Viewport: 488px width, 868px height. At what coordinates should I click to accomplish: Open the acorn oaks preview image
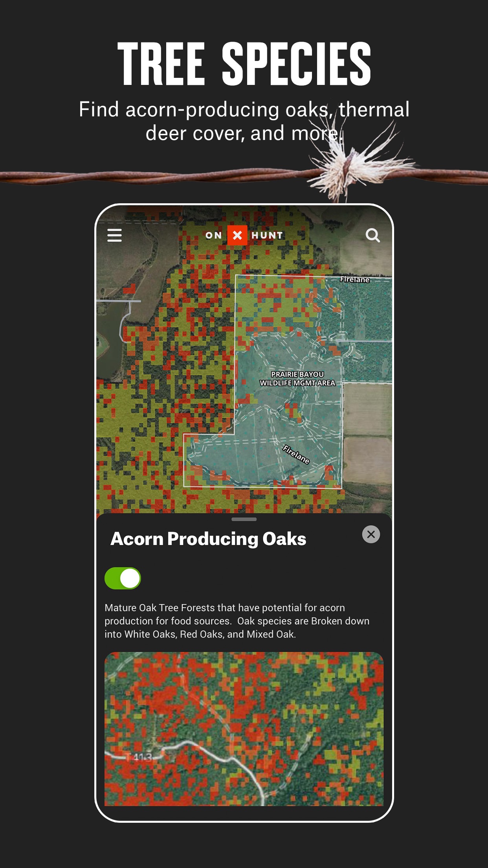(x=244, y=729)
